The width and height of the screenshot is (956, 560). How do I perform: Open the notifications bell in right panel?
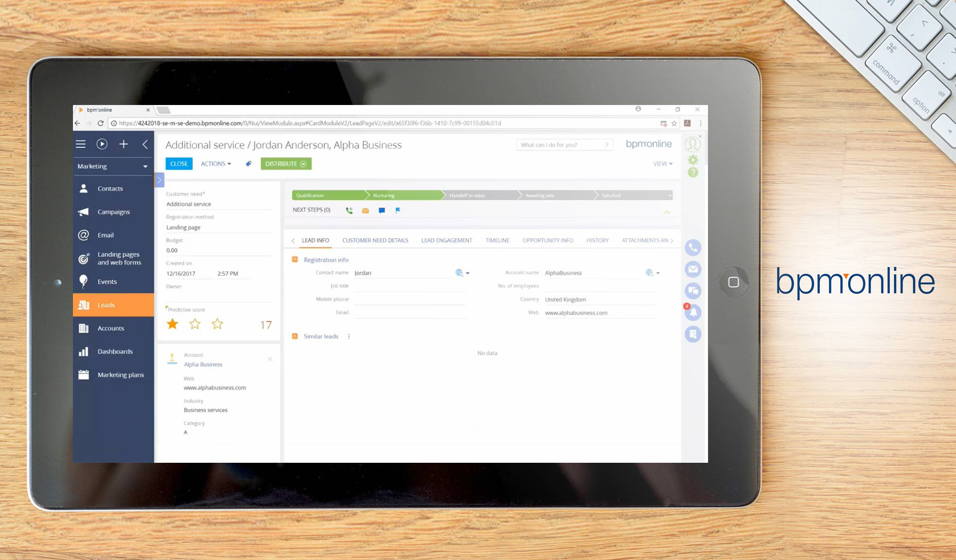point(693,313)
